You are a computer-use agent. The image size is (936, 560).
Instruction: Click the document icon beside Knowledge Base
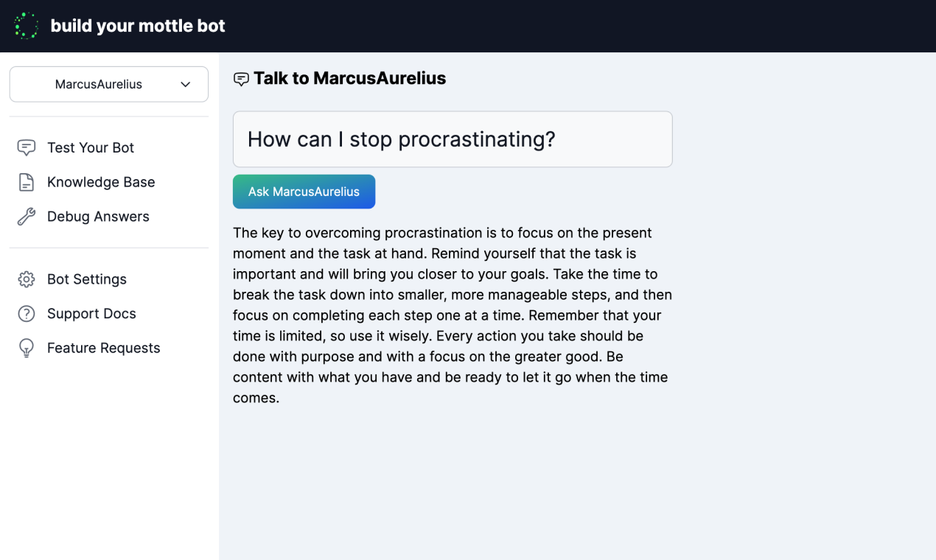(27, 183)
